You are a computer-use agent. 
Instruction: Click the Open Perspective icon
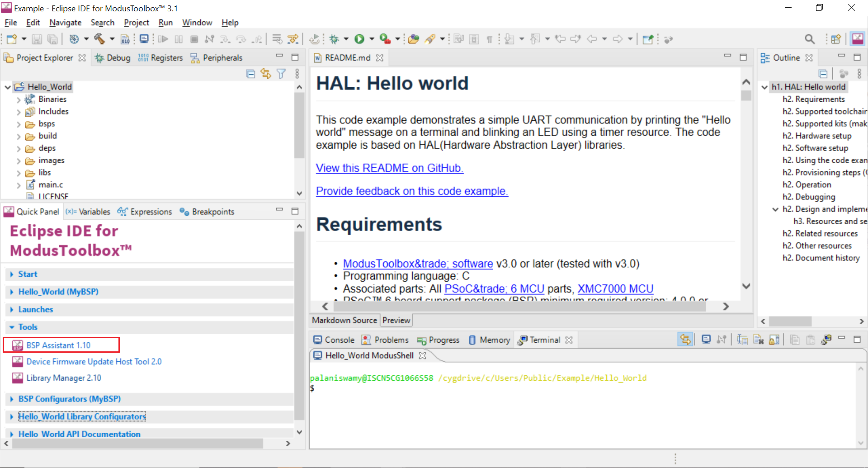coord(836,39)
